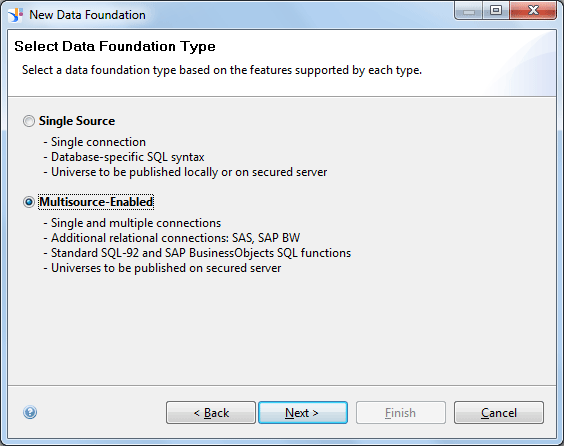Click the Database-specific SQL syntax line
Image resolution: width=564 pixels, height=446 pixels.
(x=124, y=157)
